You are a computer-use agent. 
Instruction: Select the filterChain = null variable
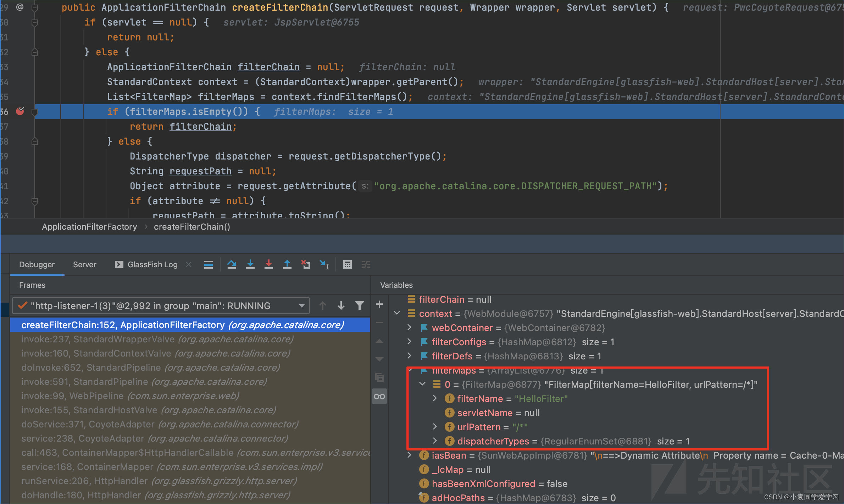[455, 299]
